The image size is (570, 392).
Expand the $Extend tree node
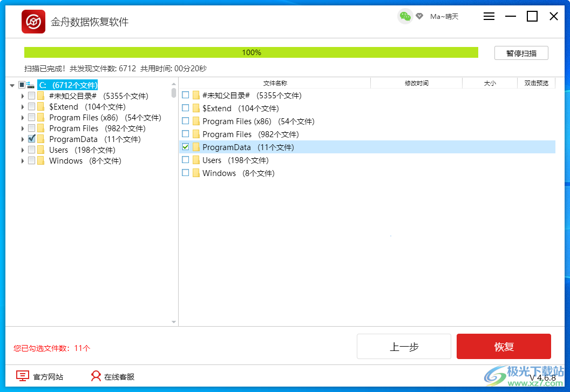tap(22, 107)
